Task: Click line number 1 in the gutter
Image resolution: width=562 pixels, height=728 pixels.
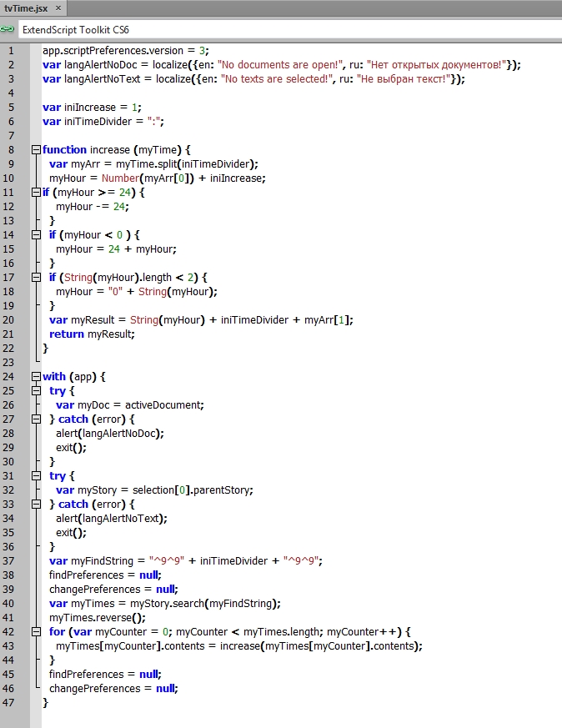Action: tap(11, 51)
